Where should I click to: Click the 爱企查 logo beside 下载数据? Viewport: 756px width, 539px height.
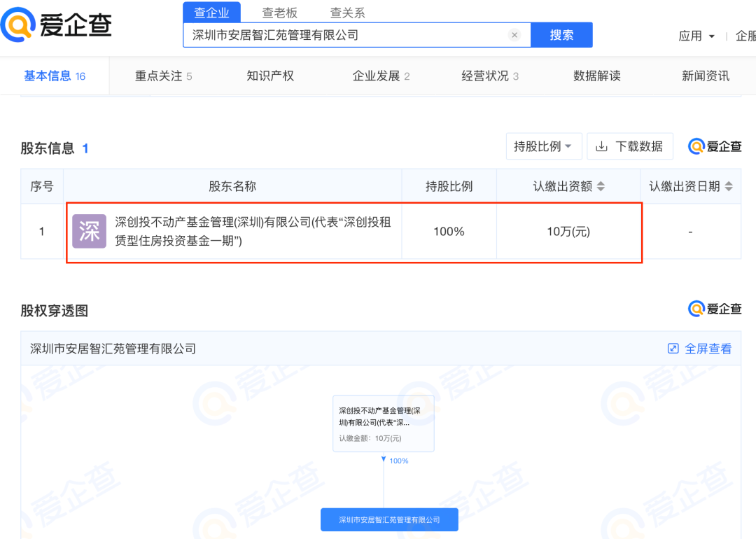(715, 146)
